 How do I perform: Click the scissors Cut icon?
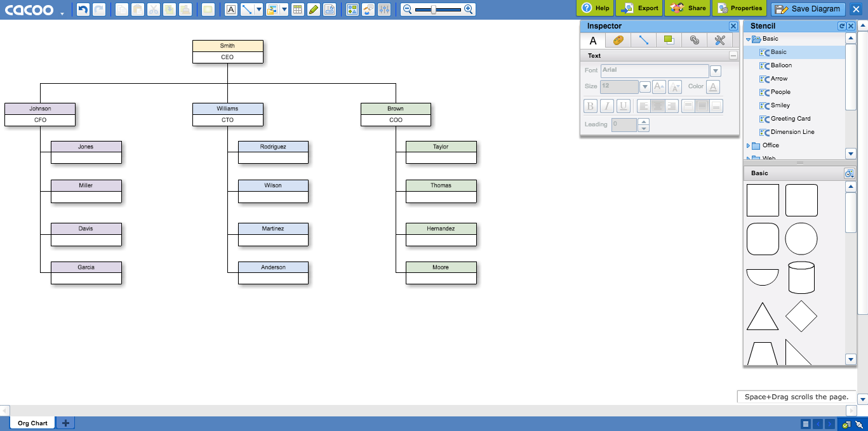(154, 10)
